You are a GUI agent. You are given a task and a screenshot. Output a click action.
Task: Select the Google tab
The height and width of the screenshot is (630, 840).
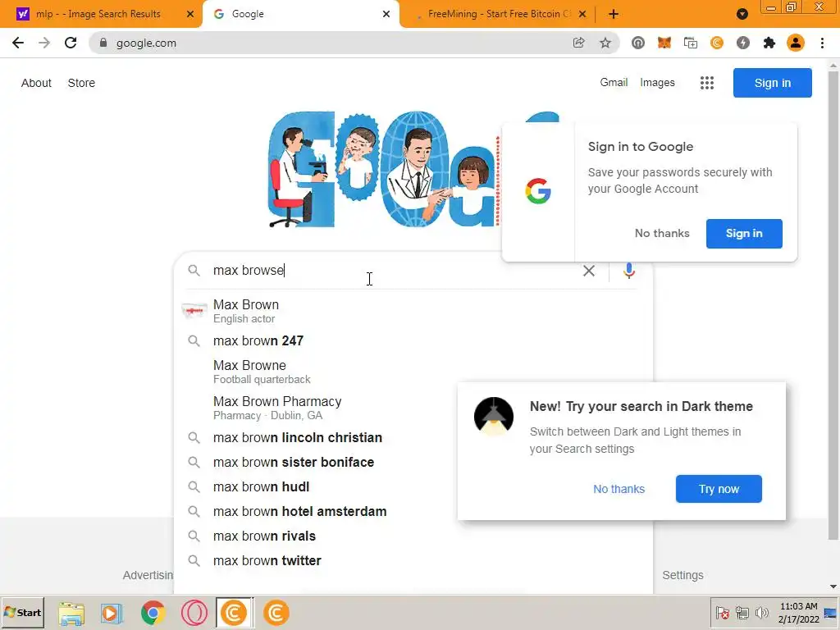(301, 14)
